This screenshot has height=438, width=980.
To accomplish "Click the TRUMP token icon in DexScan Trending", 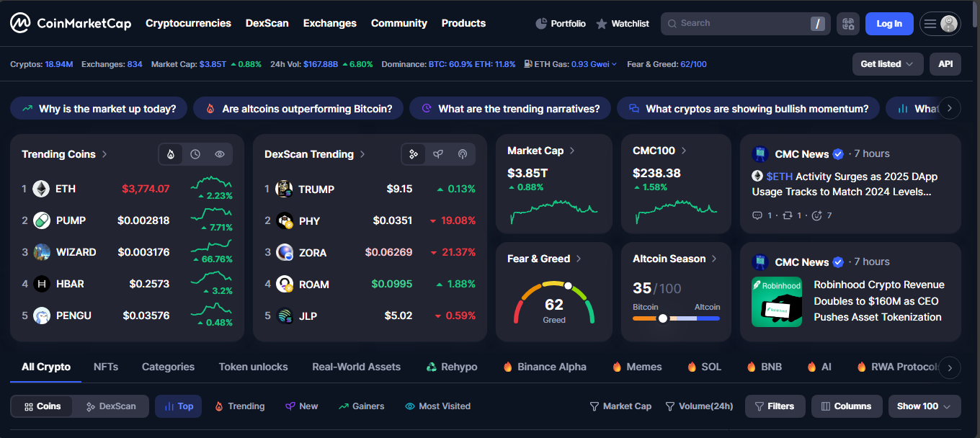I will (284, 189).
